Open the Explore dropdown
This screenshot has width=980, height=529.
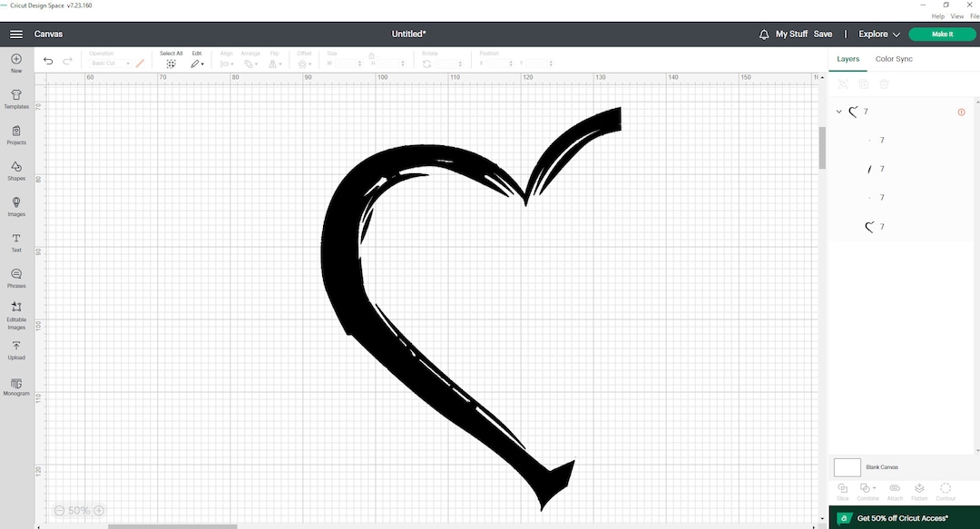pyautogui.click(x=877, y=34)
